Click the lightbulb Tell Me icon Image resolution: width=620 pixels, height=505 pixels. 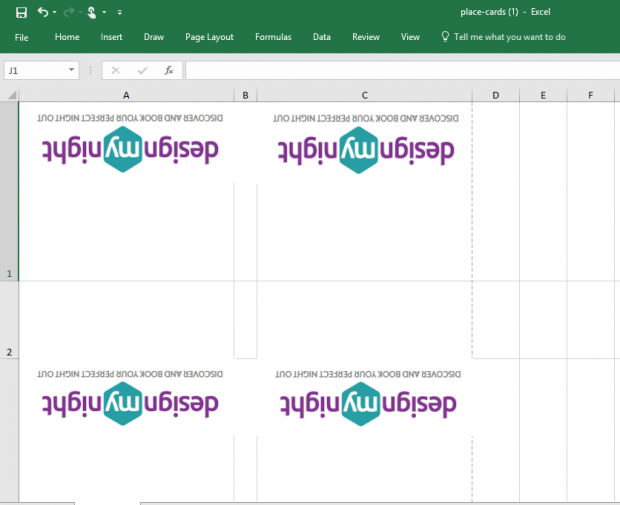coord(445,37)
